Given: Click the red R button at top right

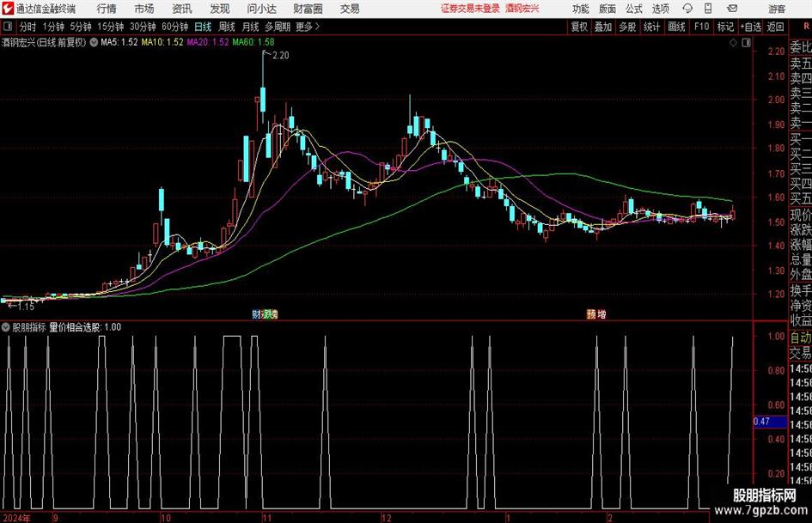Looking at the screenshot, I should pos(806,27).
